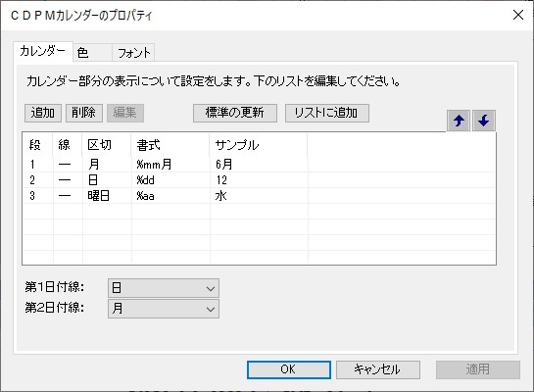Select the サンプル column header
The image size is (534, 392).
[x=259, y=145]
